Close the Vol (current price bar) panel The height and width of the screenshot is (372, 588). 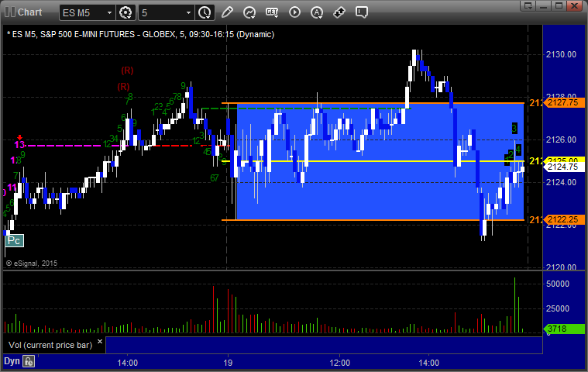pos(100,342)
